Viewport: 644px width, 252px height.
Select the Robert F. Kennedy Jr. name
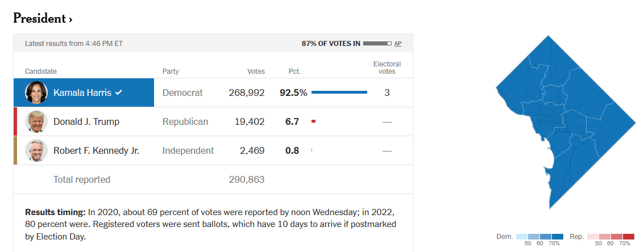click(96, 150)
